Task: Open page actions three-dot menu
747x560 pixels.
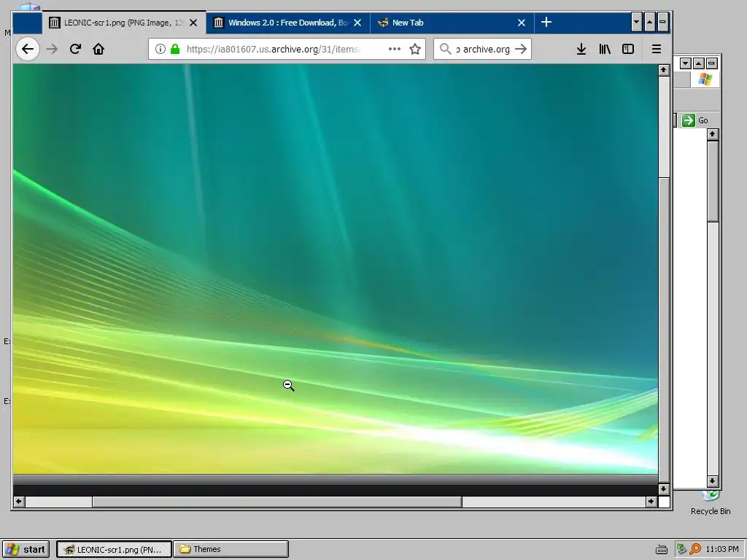Action: click(x=395, y=49)
